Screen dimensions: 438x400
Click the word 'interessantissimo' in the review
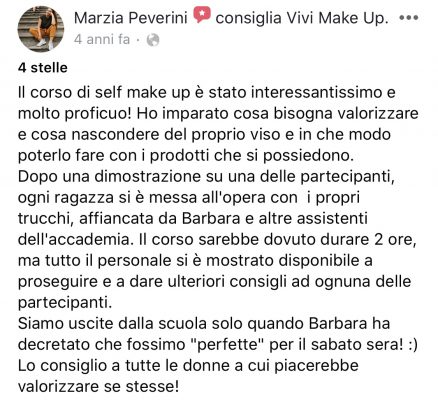323,92
